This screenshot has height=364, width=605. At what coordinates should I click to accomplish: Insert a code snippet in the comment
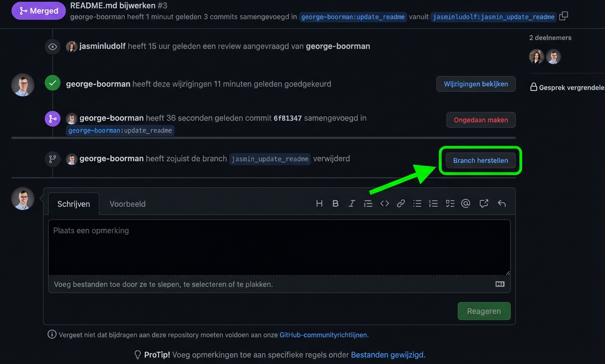point(385,203)
